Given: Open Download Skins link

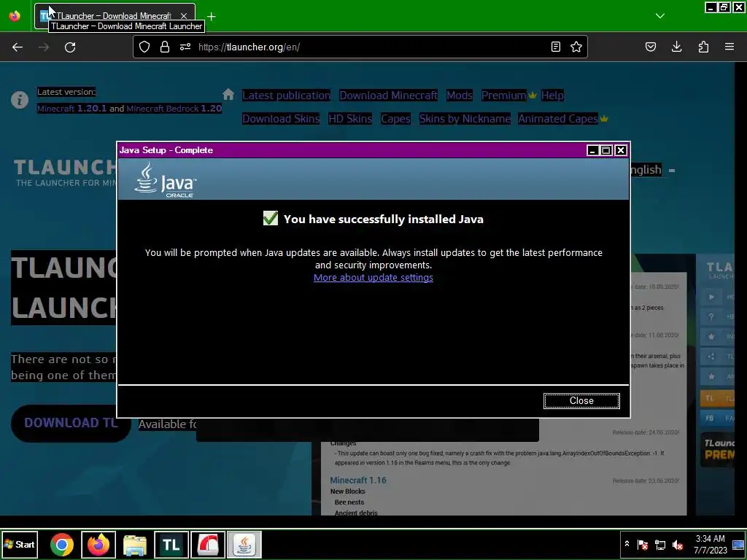Looking at the screenshot, I should pos(281,119).
